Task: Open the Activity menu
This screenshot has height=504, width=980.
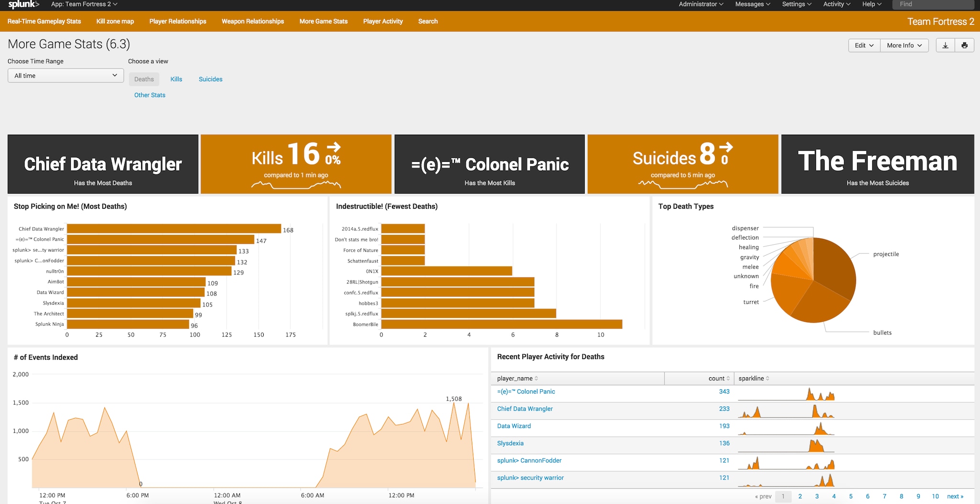Action: point(836,4)
